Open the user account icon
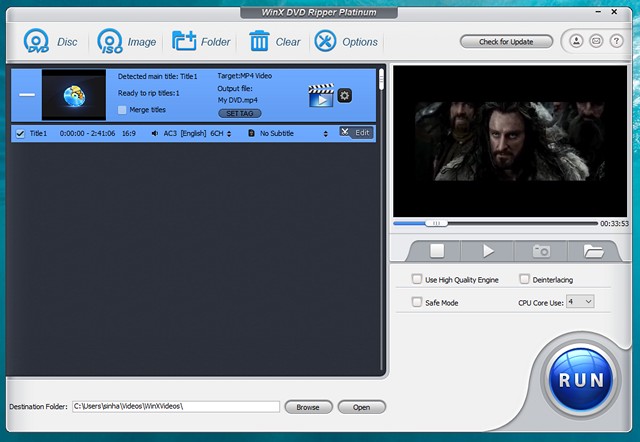 (x=576, y=41)
